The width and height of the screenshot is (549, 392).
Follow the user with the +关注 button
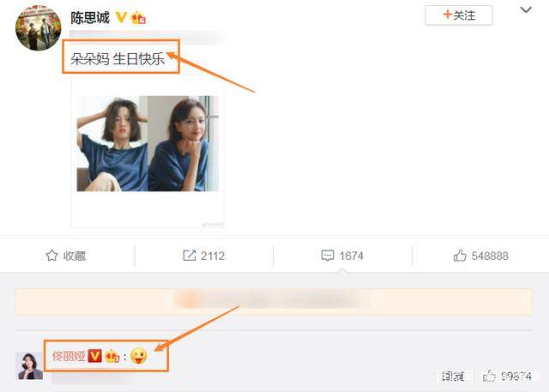(459, 15)
